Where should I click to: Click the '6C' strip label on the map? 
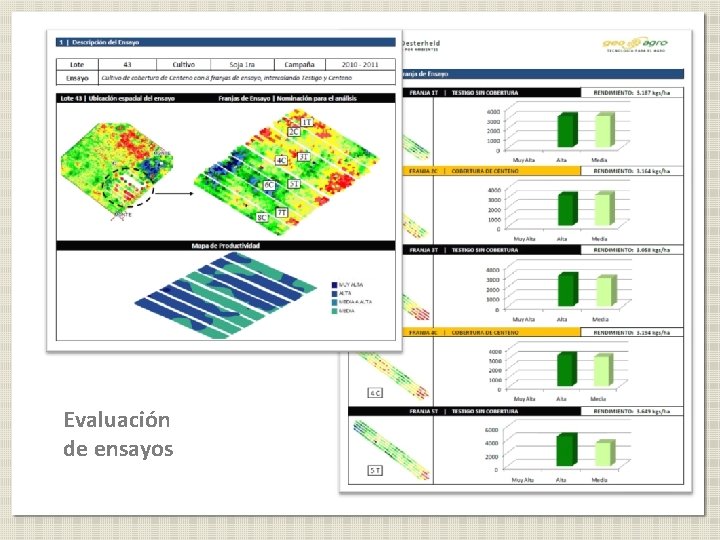click(269, 186)
